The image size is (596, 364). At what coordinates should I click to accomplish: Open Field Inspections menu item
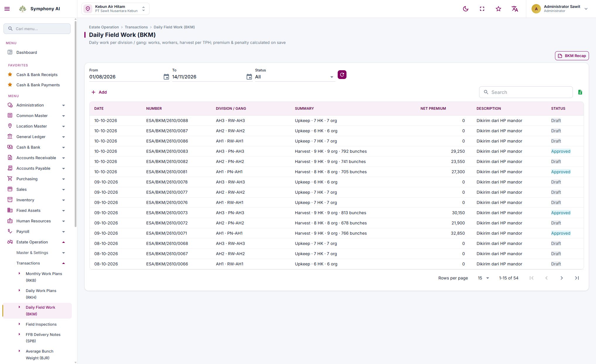(x=41, y=324)
